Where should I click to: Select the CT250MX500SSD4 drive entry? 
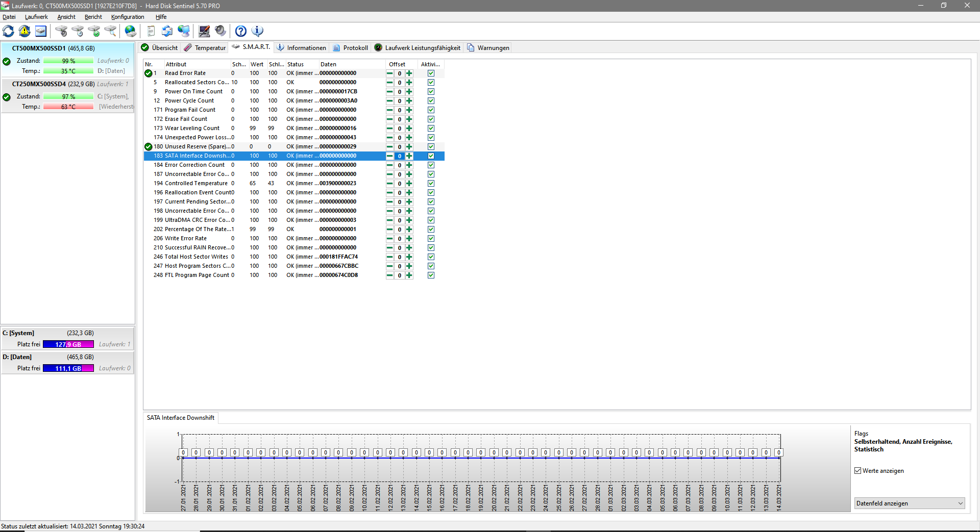(68, 96)
